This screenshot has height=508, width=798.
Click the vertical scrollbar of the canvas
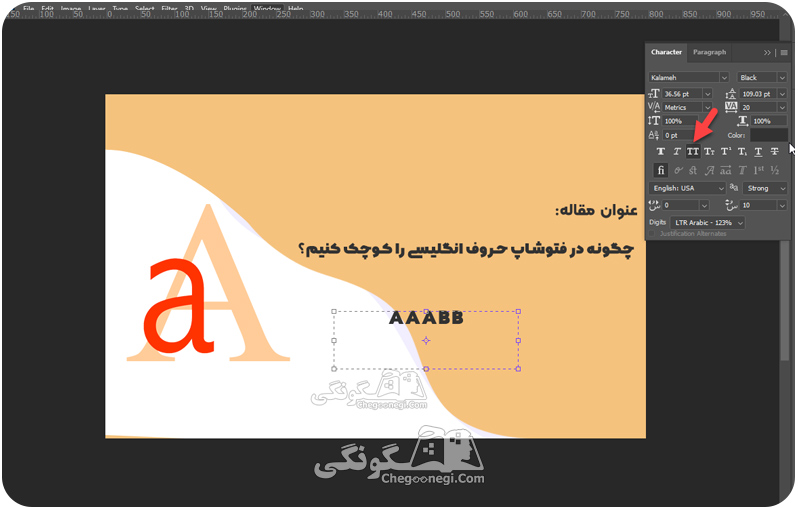pyautogui.click(x=784, y=300)
